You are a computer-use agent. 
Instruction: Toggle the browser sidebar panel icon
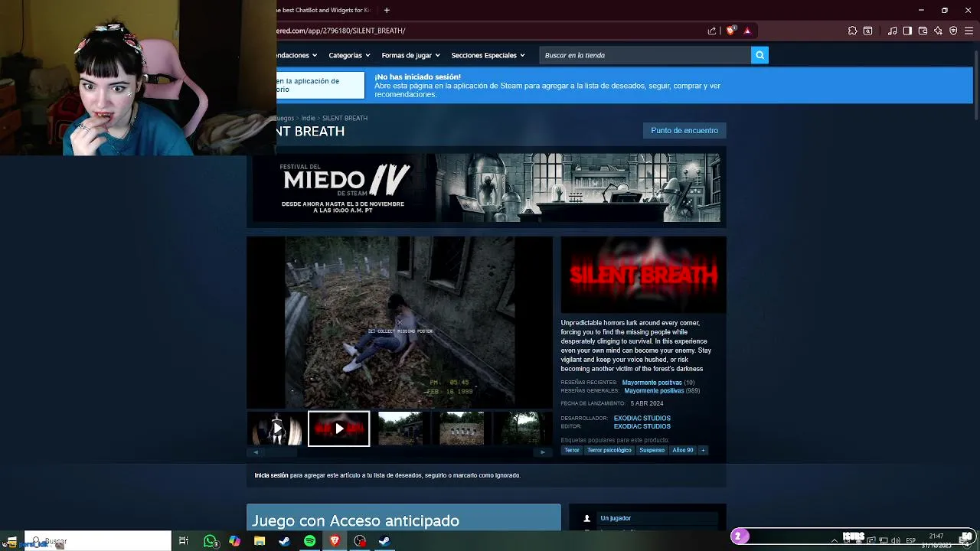(907, 31)
